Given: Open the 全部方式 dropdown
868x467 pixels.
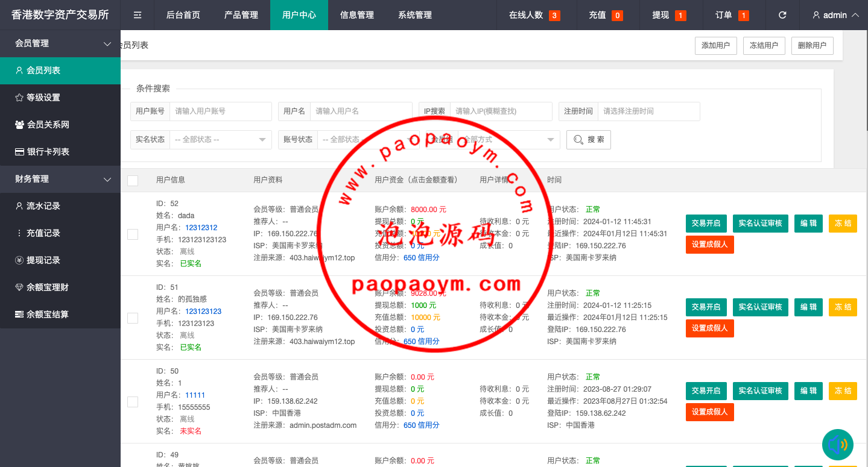Looking at the screenshot, I should click(x=509, y=140).
